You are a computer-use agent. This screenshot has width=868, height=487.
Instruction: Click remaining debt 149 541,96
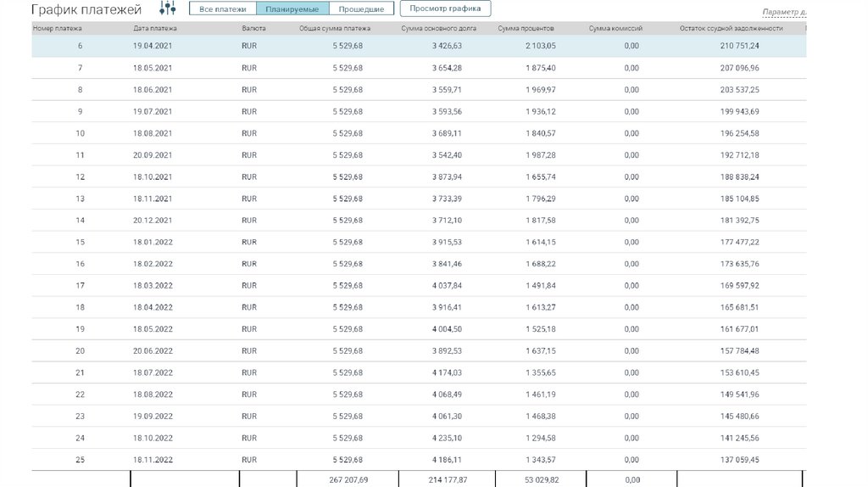[x=739, y=395]
